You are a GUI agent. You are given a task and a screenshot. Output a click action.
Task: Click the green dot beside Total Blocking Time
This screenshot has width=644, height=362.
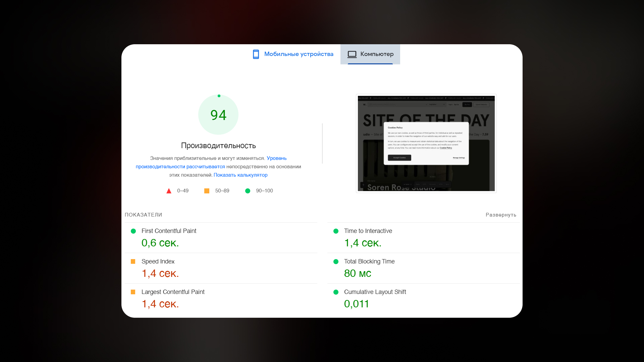[x=336, y=261]
